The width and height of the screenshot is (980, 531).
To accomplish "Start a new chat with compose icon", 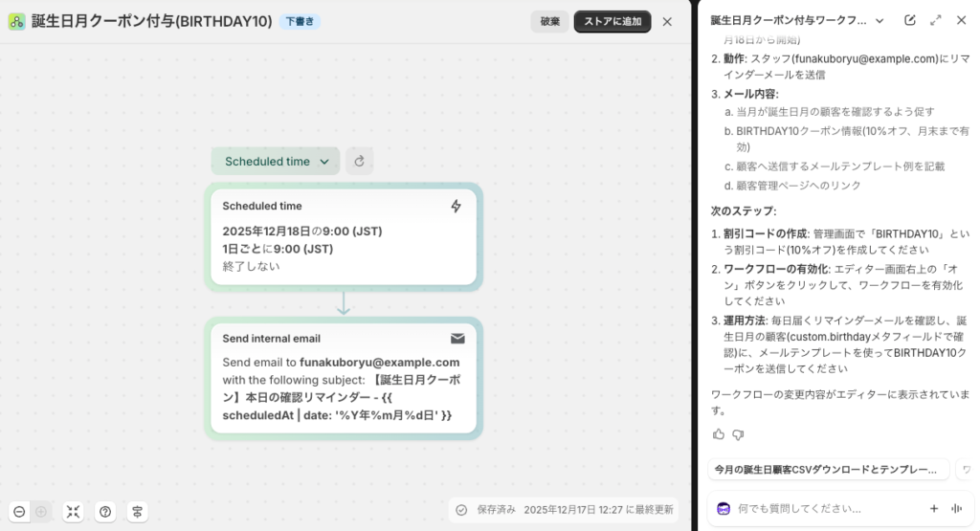I will (909, 20).
